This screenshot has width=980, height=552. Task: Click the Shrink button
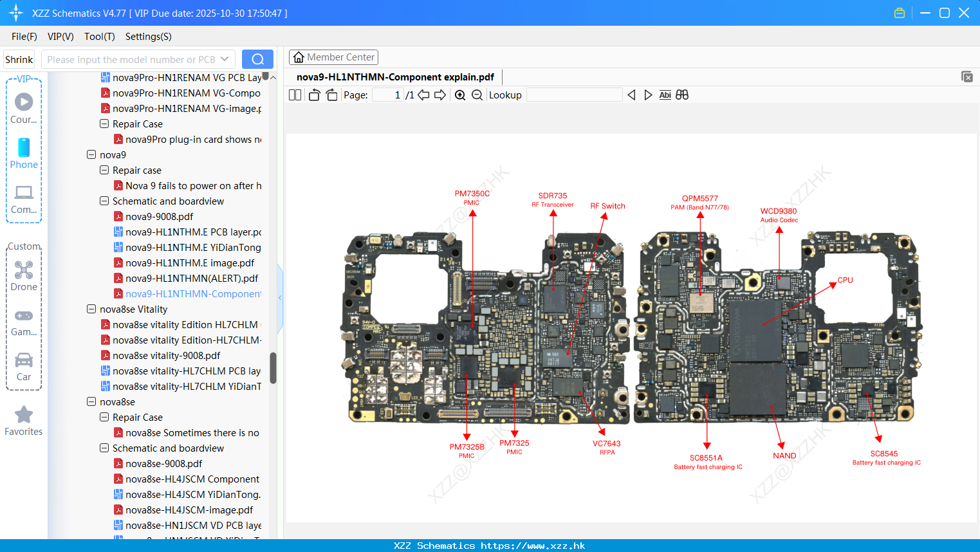point(19,59)
